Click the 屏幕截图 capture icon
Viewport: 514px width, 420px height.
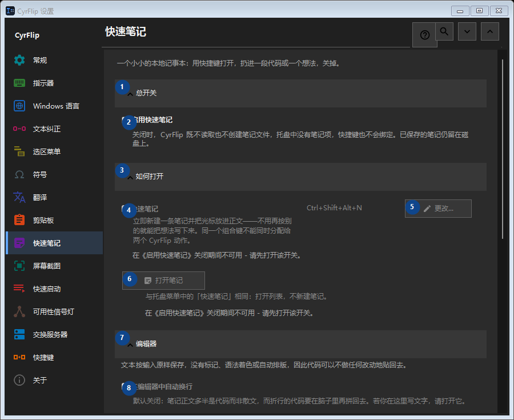pos(19,266)
